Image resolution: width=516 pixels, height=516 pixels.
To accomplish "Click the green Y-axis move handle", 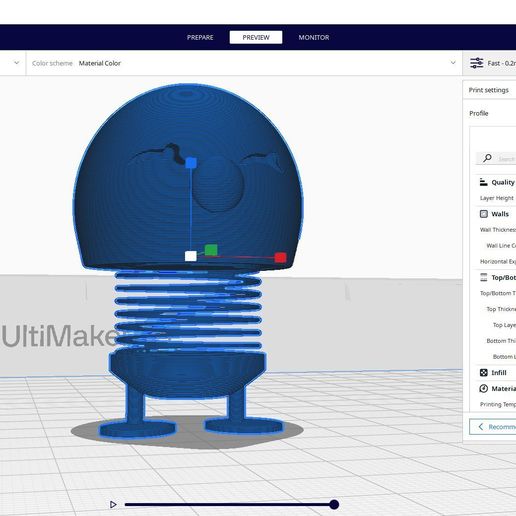I will point(211,250).
